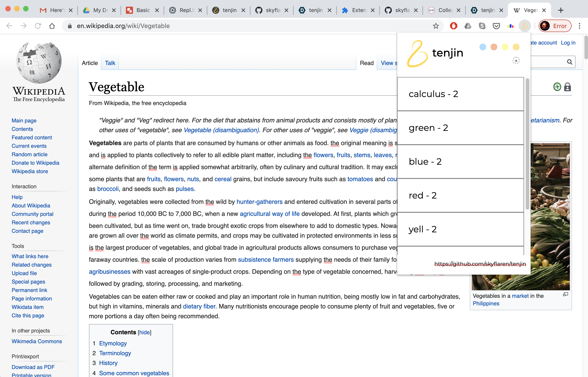Click the green plus good-article icon
The image size is (588, 377).
[557, 87]
